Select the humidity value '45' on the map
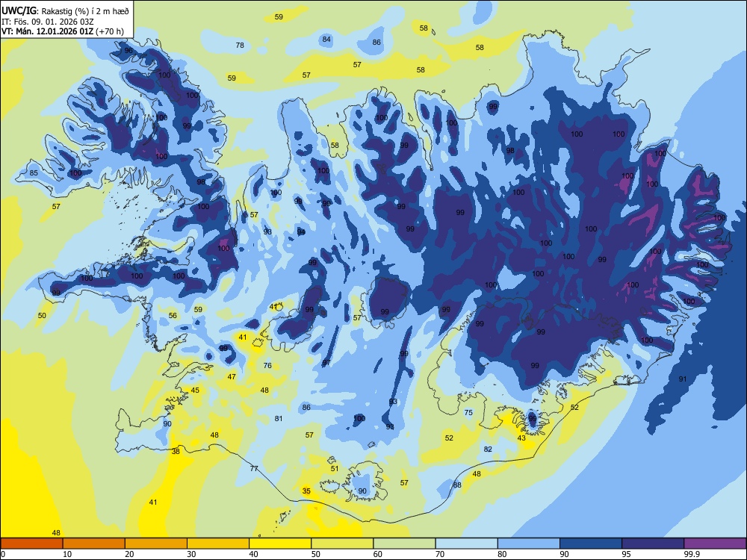This screenshot has height=560, width=747. [x=195, y=390]
